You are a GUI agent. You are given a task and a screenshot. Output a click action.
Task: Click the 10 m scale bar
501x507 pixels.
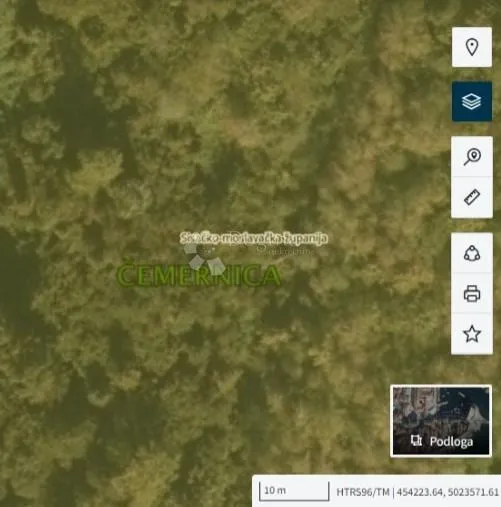pyautogui.click(x=294, y=491)
